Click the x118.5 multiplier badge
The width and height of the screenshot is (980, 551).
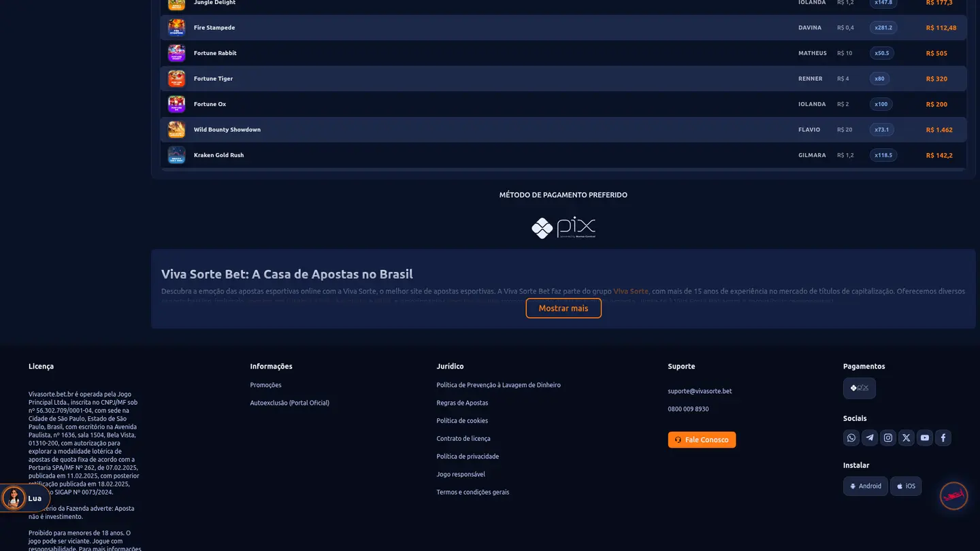pyautogui.click(x=883, y=155)
